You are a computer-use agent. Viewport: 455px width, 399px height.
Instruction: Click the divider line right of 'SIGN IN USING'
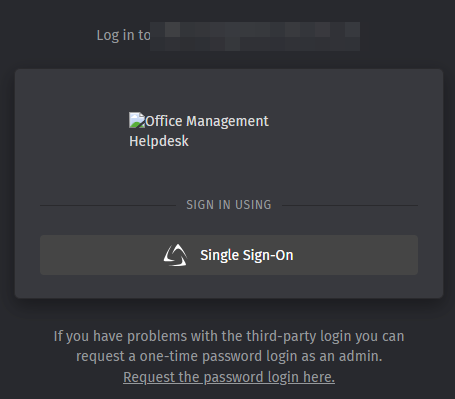click(350, 206)
